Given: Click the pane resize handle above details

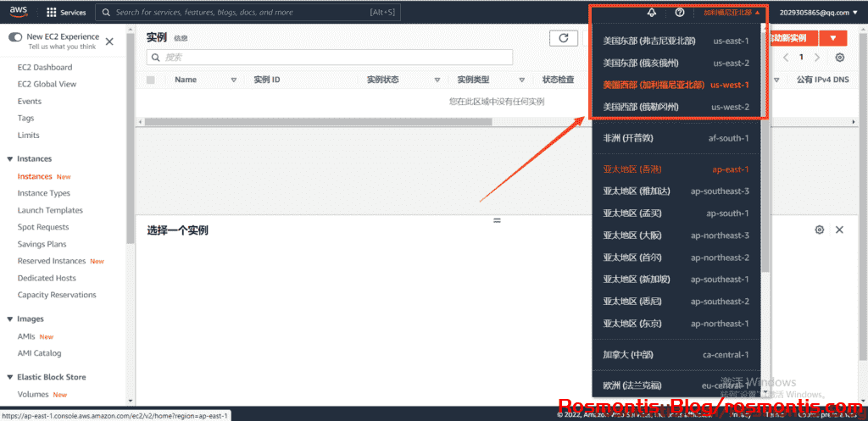Looking at the screenshot, I should [497, 220].
